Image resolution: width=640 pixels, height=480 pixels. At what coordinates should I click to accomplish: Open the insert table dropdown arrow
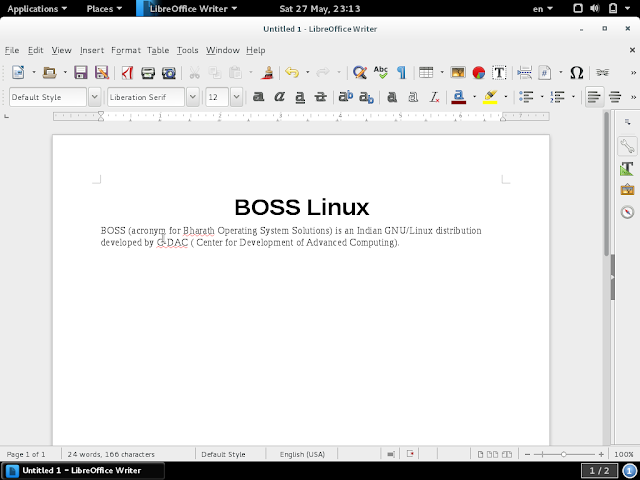442,73
